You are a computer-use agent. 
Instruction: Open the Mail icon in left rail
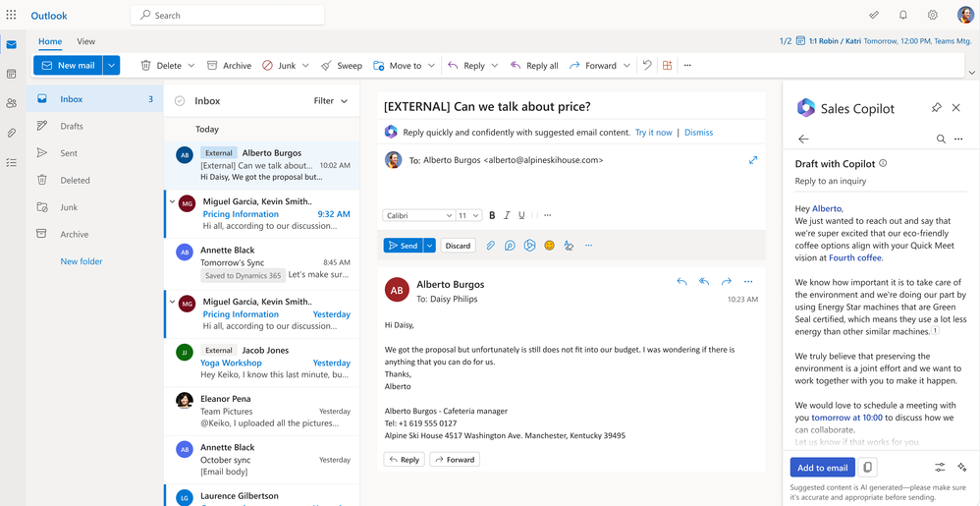coord(11,44)
